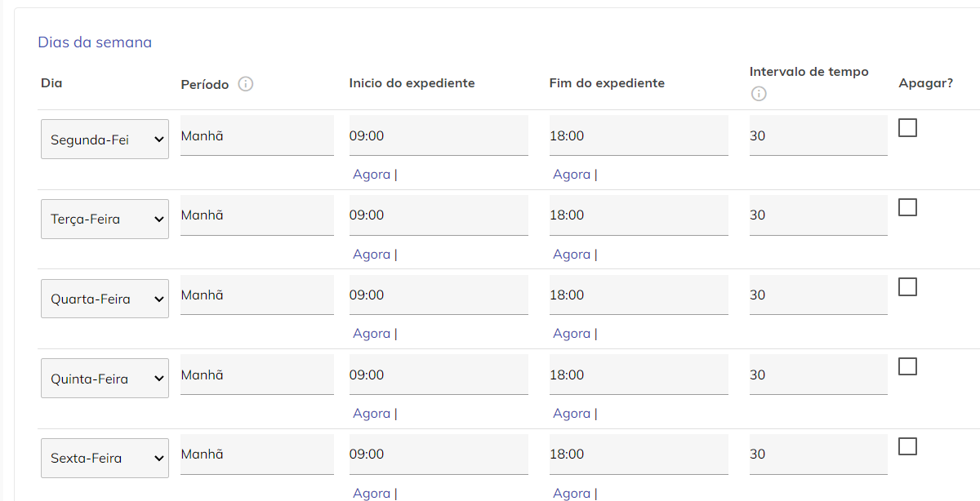
Task: Click the info icon under Intervalo de tempo
Action: pos(759,94)
